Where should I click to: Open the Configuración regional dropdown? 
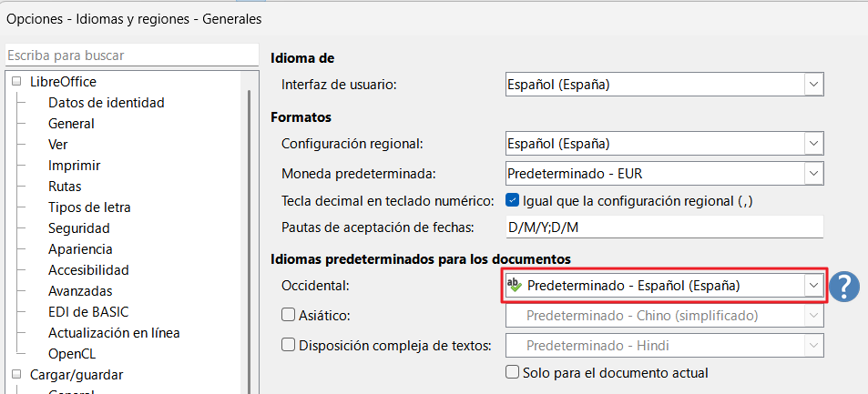tap(813, 144)
